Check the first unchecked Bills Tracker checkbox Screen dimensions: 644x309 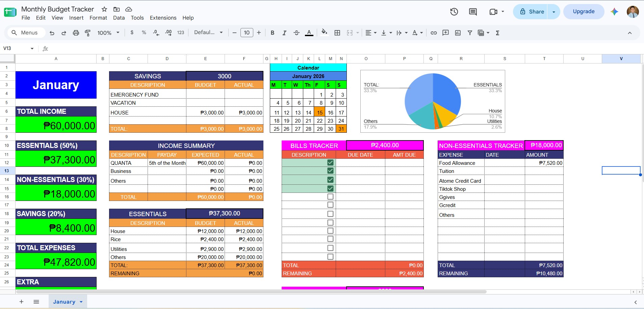tap(330, 197)
